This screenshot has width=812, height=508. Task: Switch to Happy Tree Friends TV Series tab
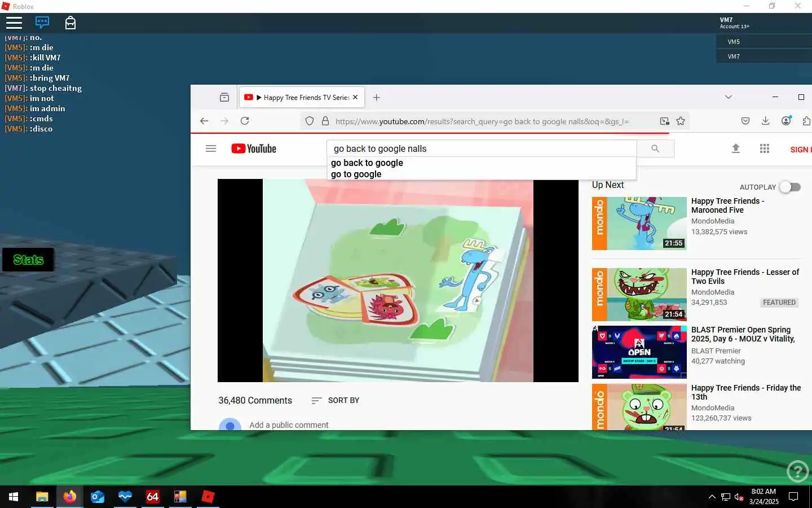(302, 97)
